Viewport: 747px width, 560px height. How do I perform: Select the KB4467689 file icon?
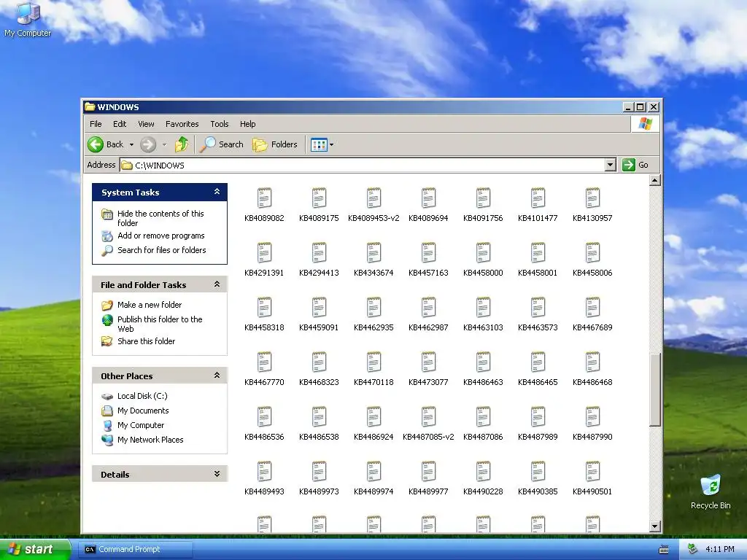pos(592,307)
